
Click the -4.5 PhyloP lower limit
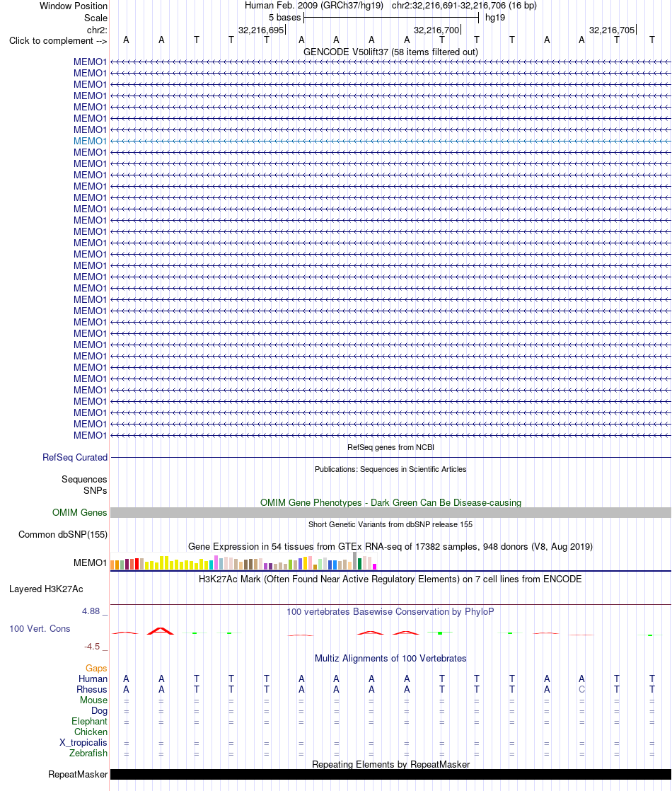tap(93, 647)
